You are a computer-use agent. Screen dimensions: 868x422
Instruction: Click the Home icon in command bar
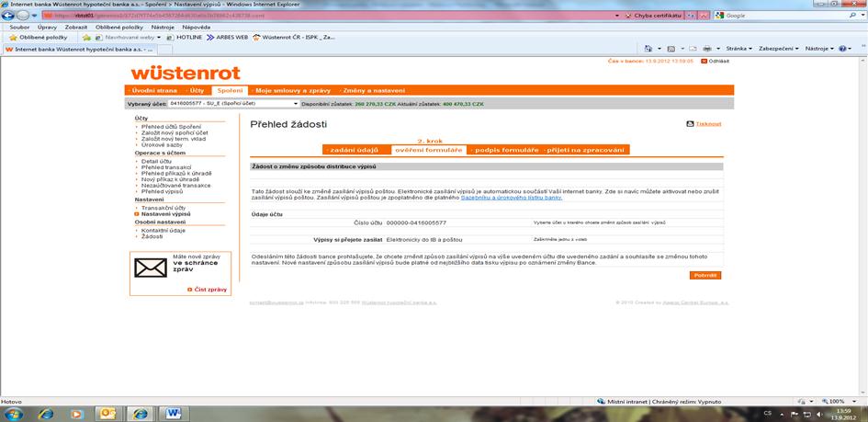648,49
